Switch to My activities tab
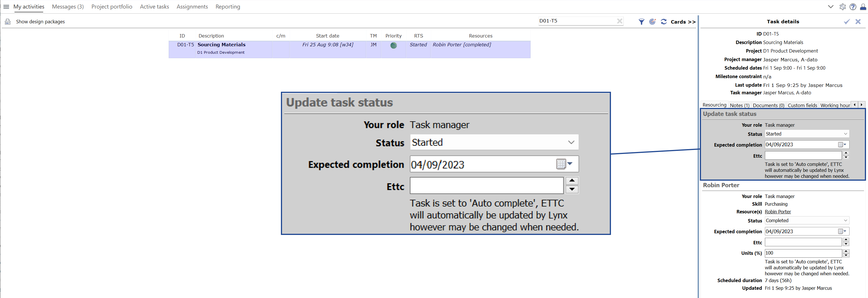 tap(29, 7)
